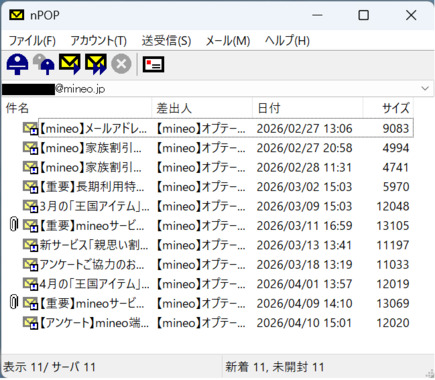
Task: Click the send/receive all accounts double-arrow mail icon
Action: [x=96, y=64]
